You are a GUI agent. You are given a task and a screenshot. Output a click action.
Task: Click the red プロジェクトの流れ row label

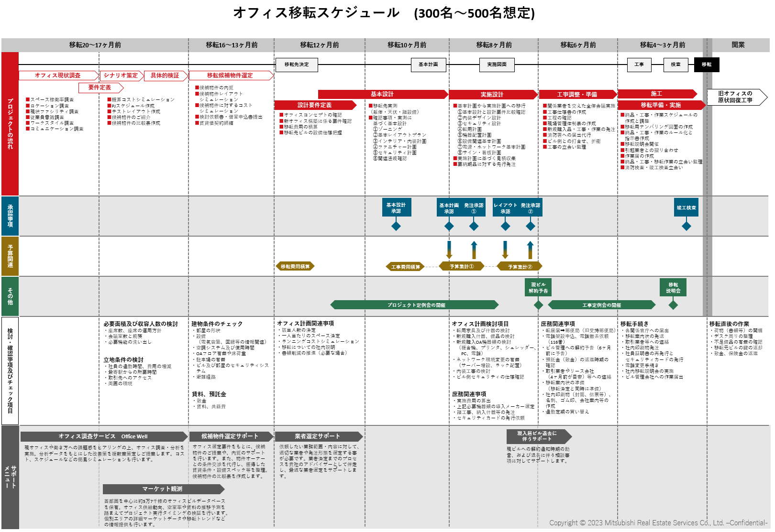click(x=10, y=124)
